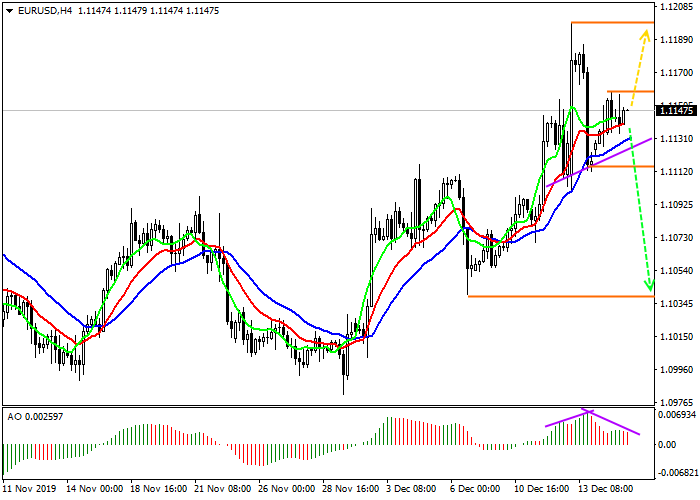The width and height of the screenshot is (700, 500).
Task: Click the 1.12085 price axis label
Action: (x=678, y=6)
